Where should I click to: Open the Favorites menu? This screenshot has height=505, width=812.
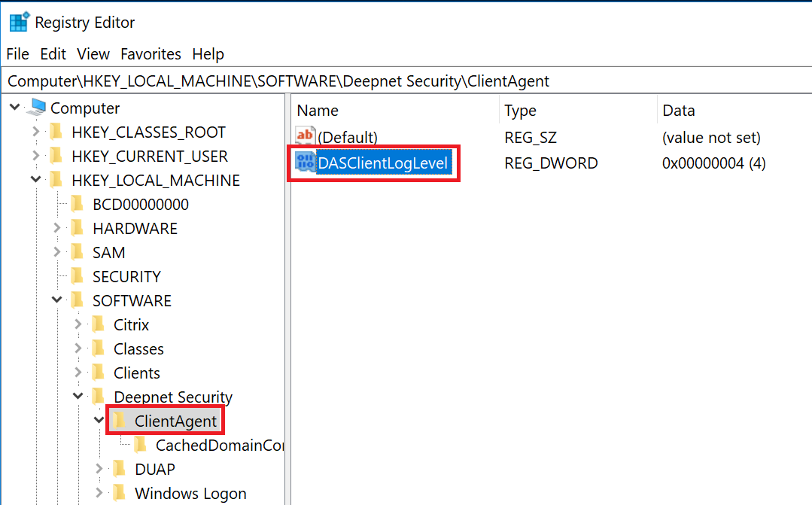pyautogui.click(x=151, y=54)
